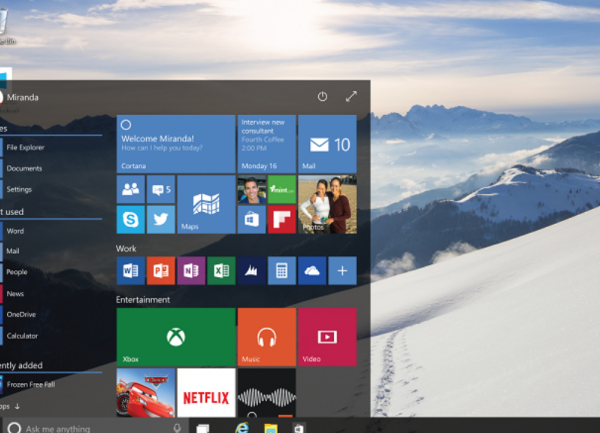Open Settings from Start list
The width and height of the screenshot is (600, 433).
[18, 189]
